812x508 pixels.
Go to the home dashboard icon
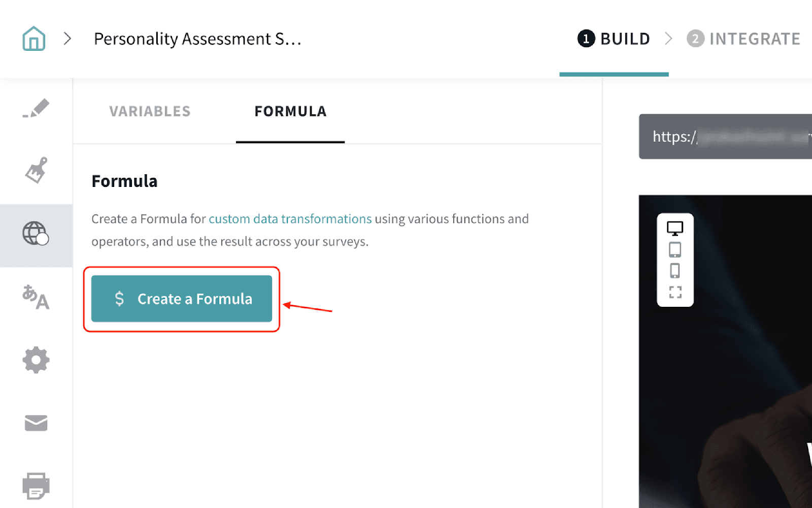click(34, 39)
